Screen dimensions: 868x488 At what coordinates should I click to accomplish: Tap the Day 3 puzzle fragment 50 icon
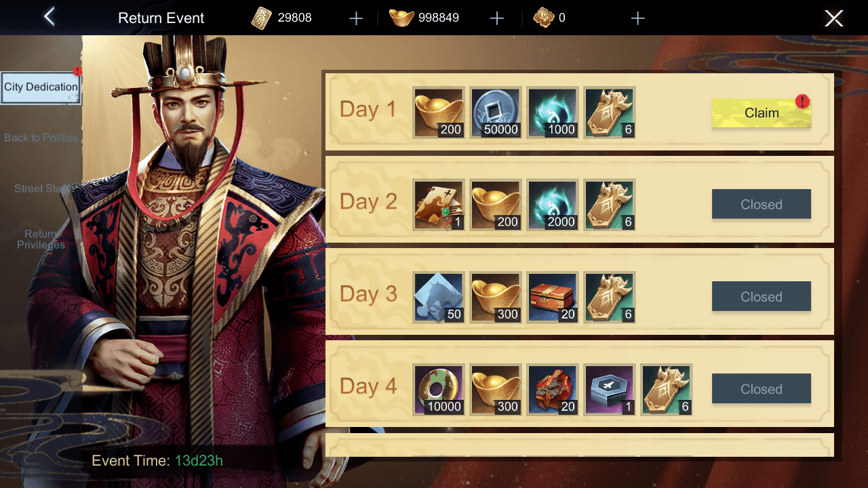pyautogui.click(x=439, y=297)
